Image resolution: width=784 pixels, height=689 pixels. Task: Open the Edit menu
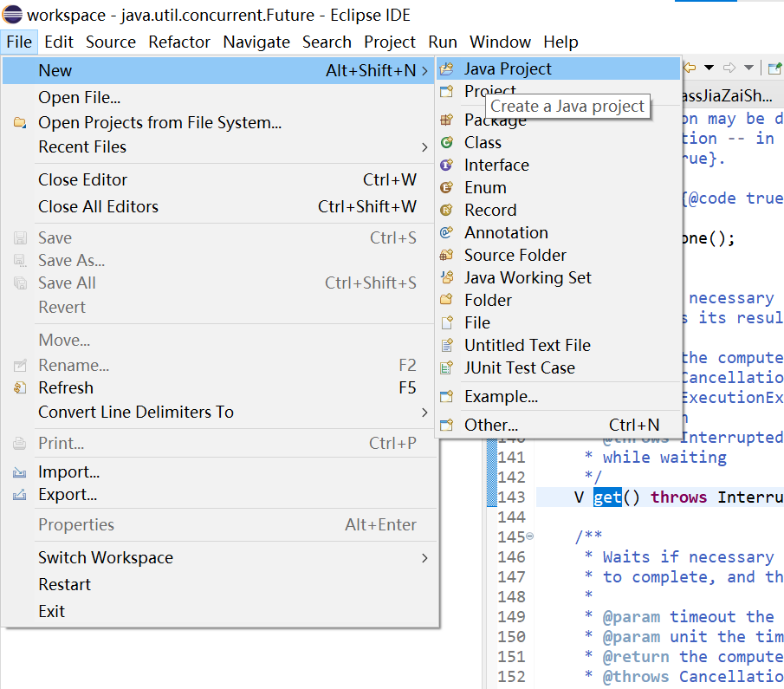point(59,42)
